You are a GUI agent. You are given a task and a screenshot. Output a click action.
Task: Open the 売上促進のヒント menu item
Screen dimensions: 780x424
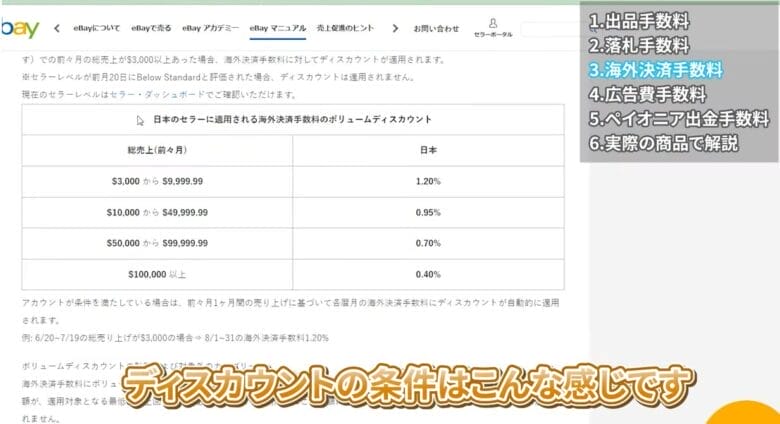pos(346,28)
